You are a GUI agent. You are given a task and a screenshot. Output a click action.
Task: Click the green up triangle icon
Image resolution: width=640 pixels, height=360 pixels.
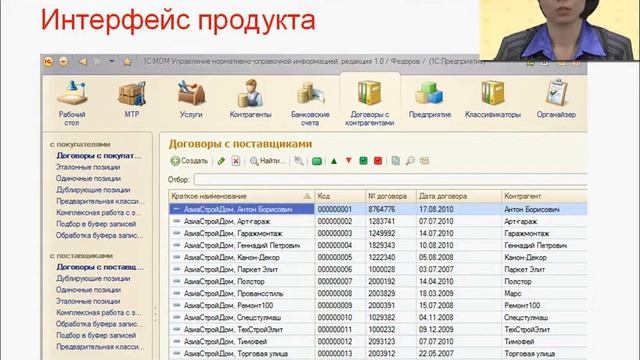click(x=334, y=161)
